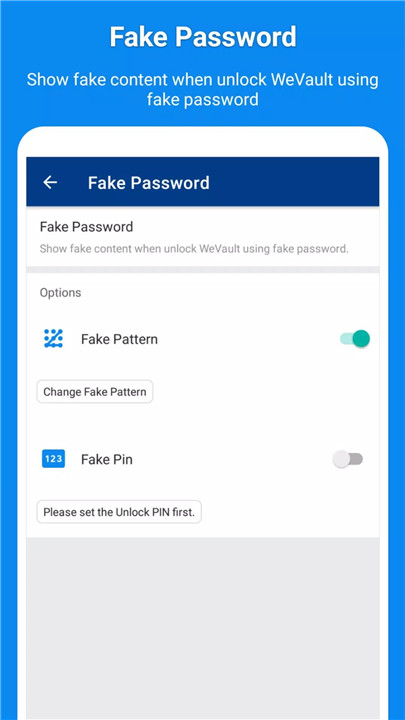Image resolution: width=405 pixels, height=720 pixels.
Task: Click the Fake Pattern dotted-line icon
Action: [x=53, y=339]
